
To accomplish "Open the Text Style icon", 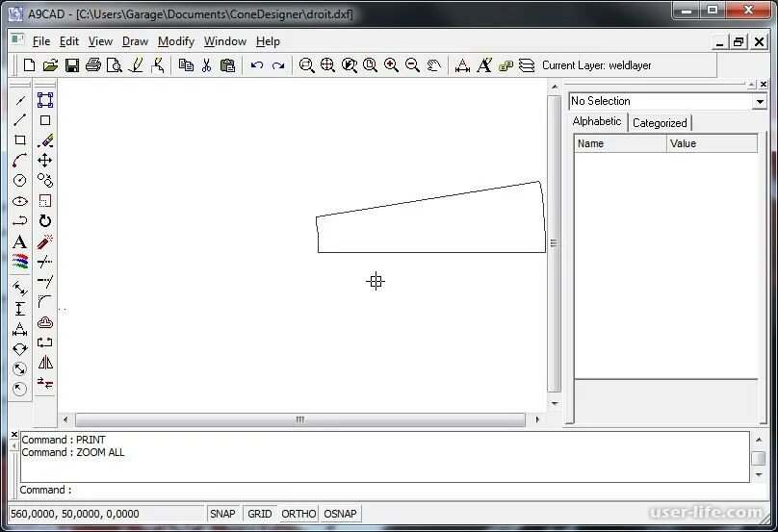I will click(x=484, y=65).
